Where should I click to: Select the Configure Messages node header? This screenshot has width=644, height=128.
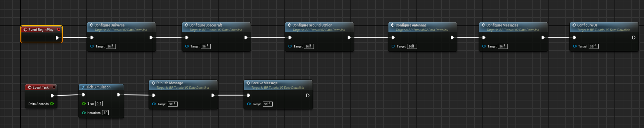[513, 27]
